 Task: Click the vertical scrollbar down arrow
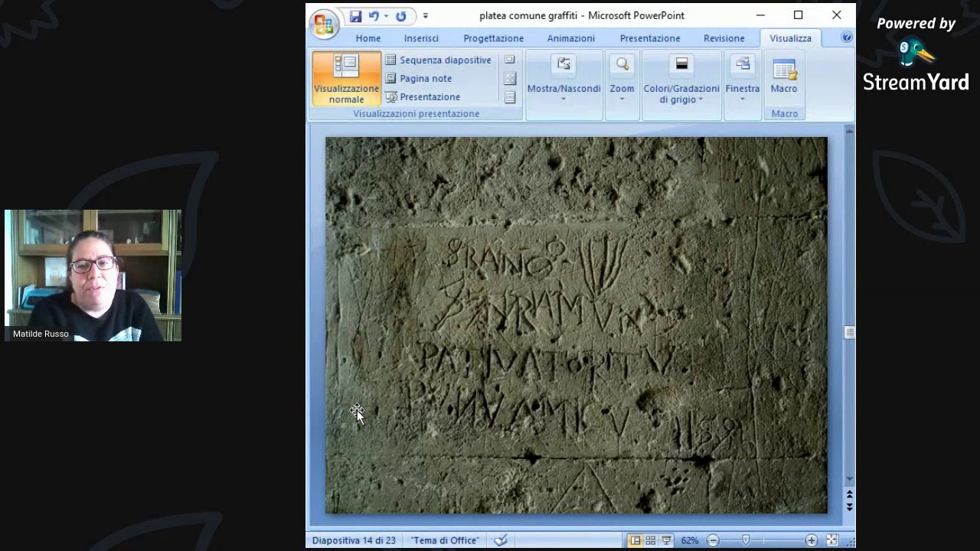(849, 481)
